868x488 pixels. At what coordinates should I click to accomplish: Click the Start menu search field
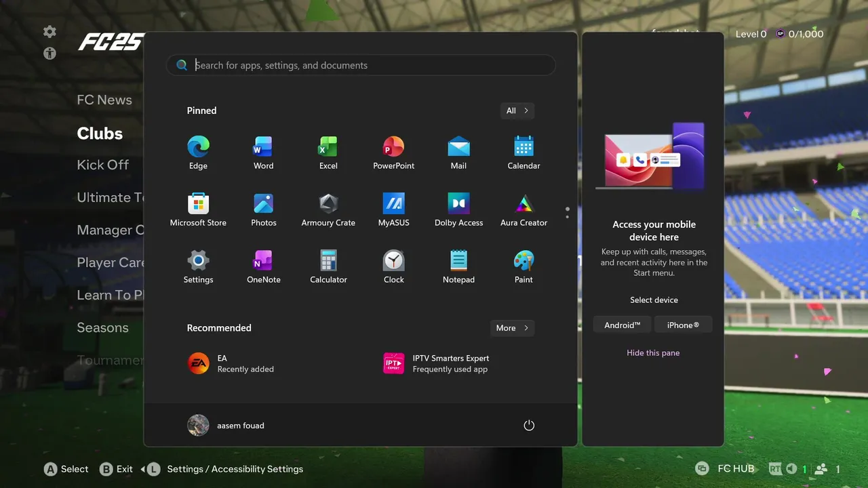(361, 65)
